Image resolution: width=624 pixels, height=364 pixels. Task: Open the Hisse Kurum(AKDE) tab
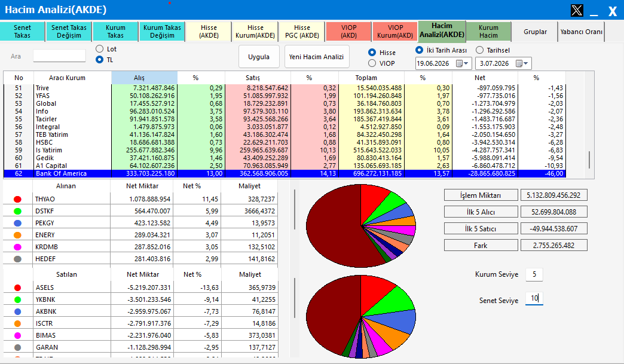click(x=255, y=32)
